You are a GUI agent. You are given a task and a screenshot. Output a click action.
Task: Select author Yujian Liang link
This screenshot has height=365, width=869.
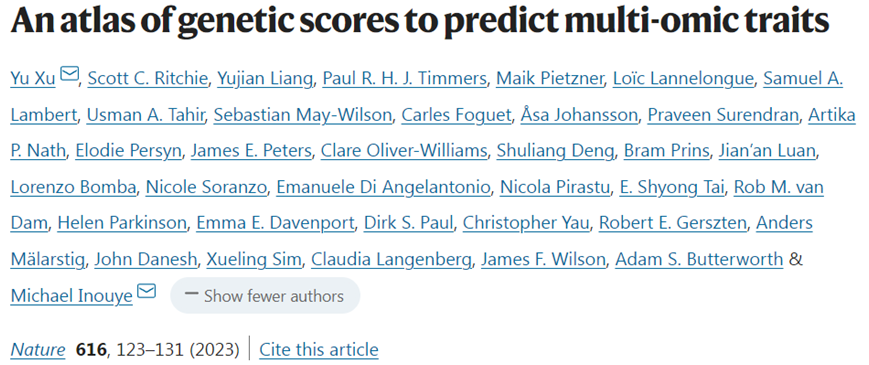tap(265, 79)
